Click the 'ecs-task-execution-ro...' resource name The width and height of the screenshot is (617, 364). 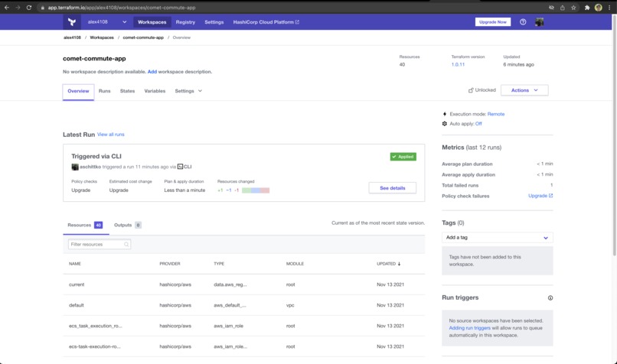(94, 346)
